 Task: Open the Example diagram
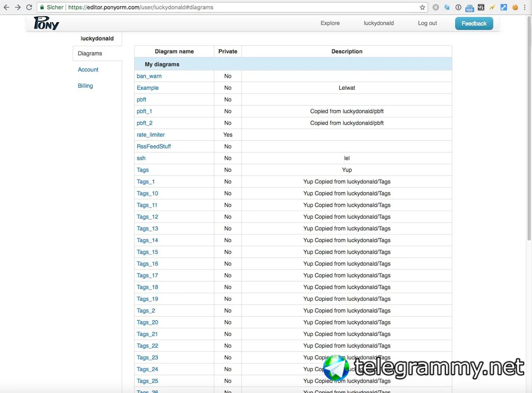148,88
